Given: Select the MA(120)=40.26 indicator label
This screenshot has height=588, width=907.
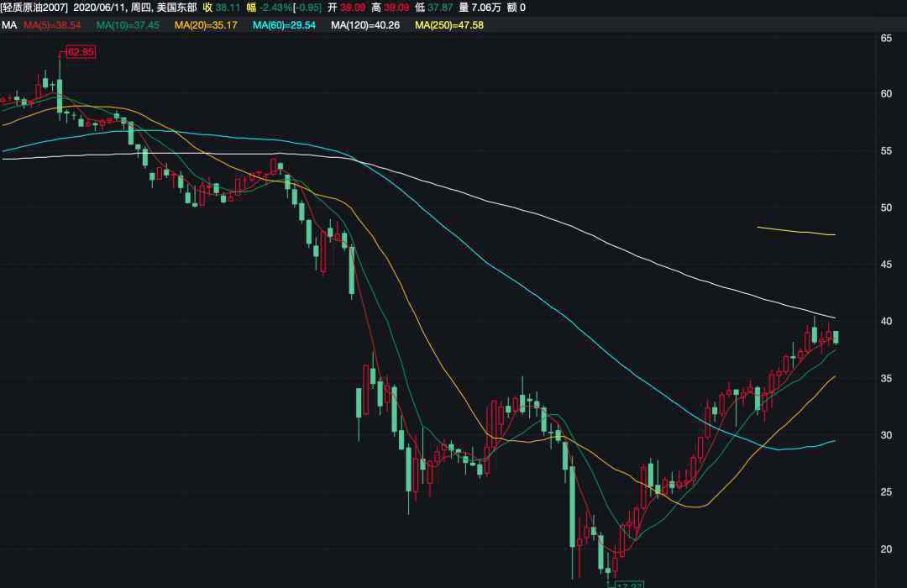Looking at the screenshot, I should 365,25.
